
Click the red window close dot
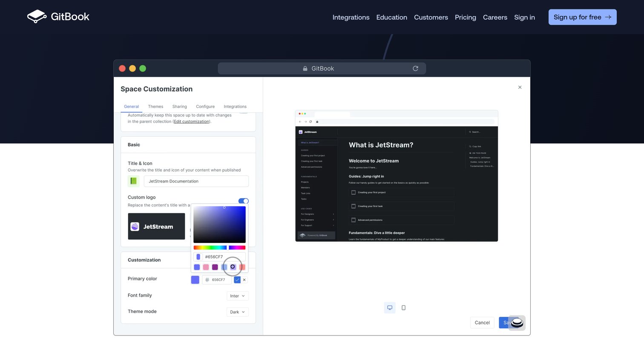[x=122, y=68]
